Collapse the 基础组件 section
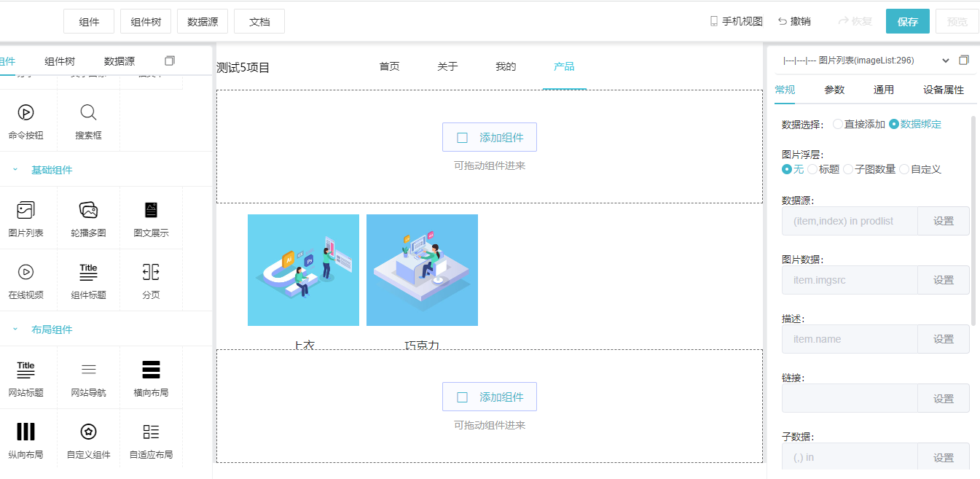 (x=15, y=170)
